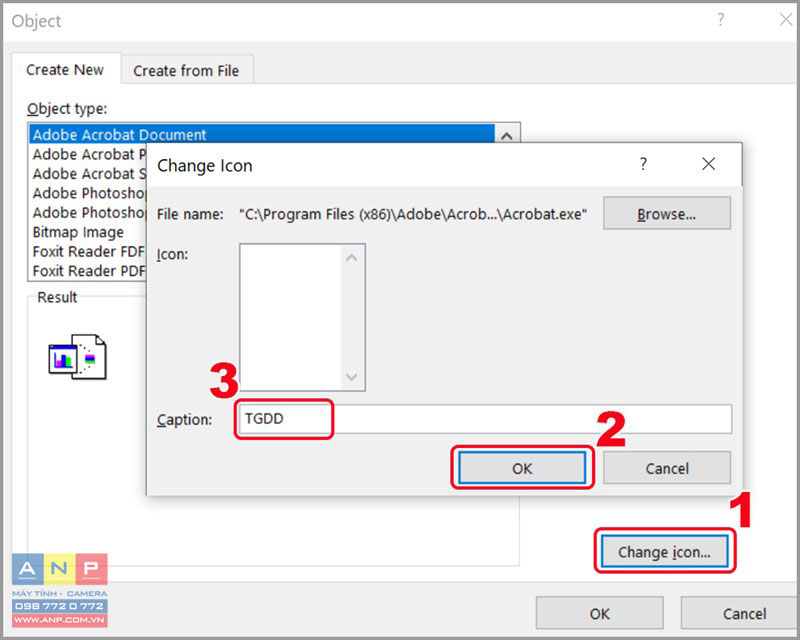
Task: Select Foxit Reader PDF object type
Action: (x=88, y=271)
